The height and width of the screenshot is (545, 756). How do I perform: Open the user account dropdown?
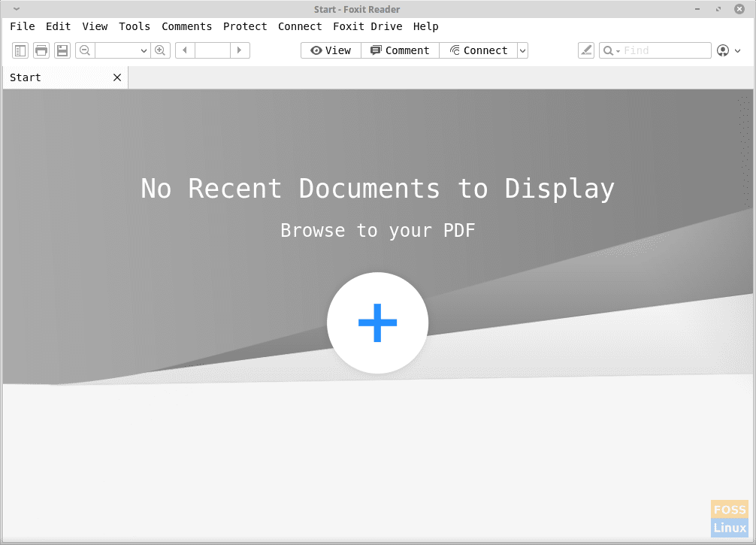[728, 50]
